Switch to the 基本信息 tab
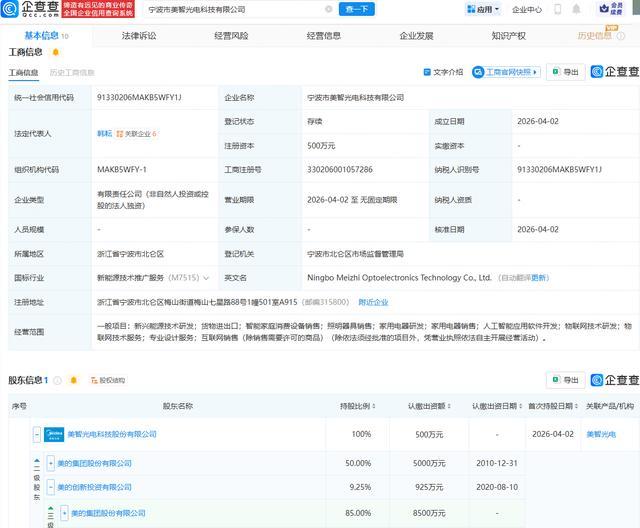The width and height of the screenshot is (640, 528). click(x=46, y=35)
